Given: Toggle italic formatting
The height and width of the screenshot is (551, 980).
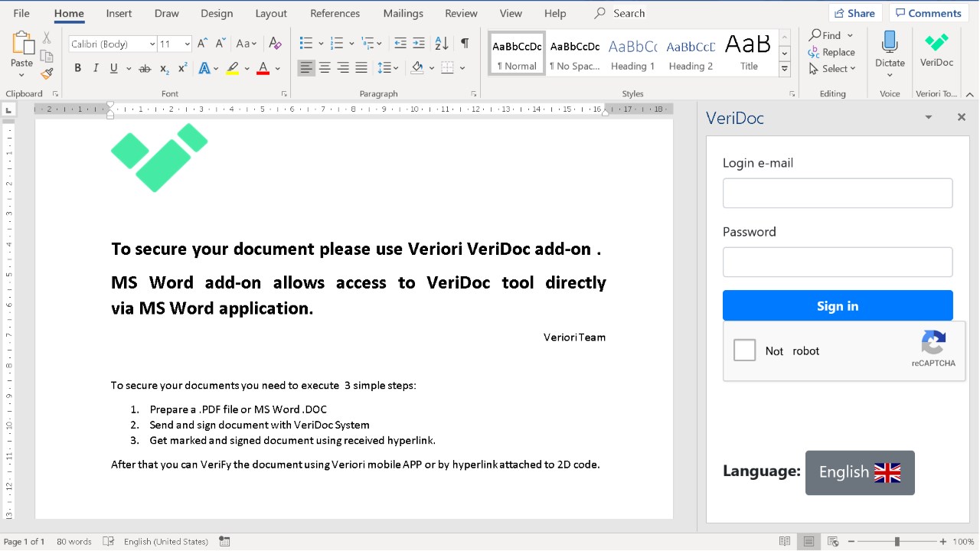Looking at the screenshot, I should 96,68.
